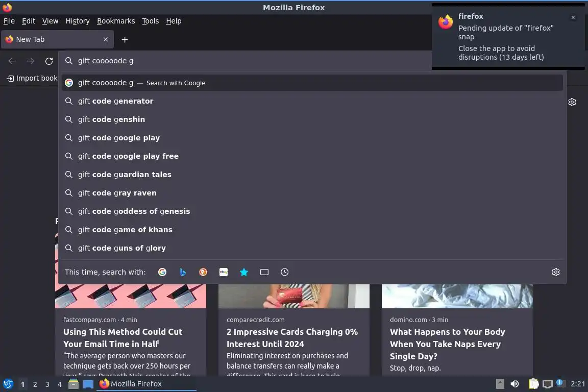Screen dimensions: 588x392
Task: Pick suggestion 'gift code generator'
Action: click(312, 101)
